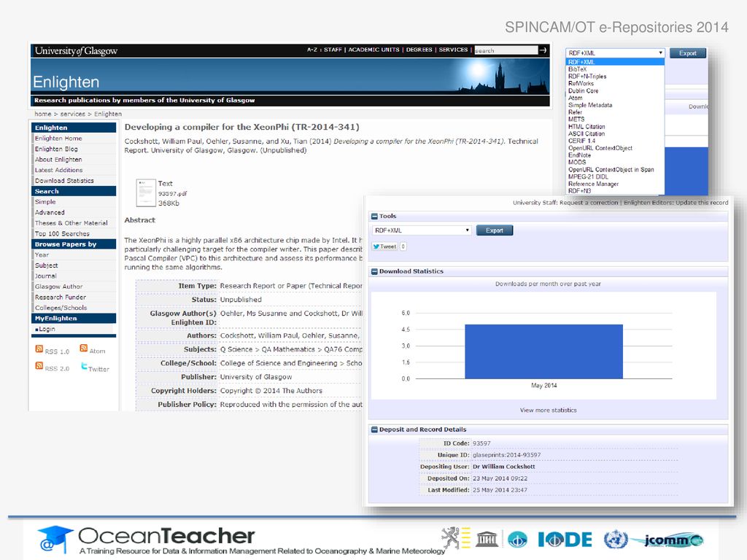Open Download Statistics sidebar link
The height and width of the screenshot is (560, 747).
(x=64, y=181)
